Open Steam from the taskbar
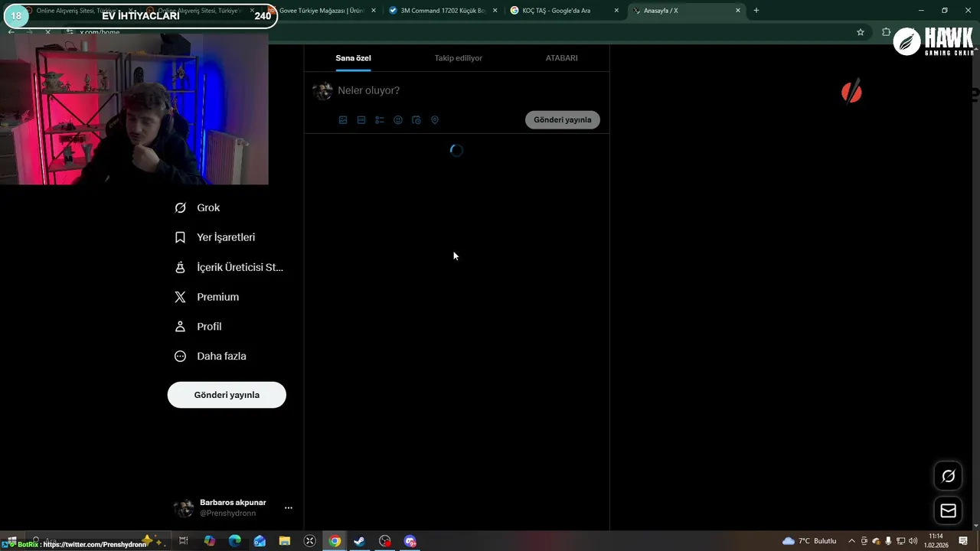 pos(359,541)
